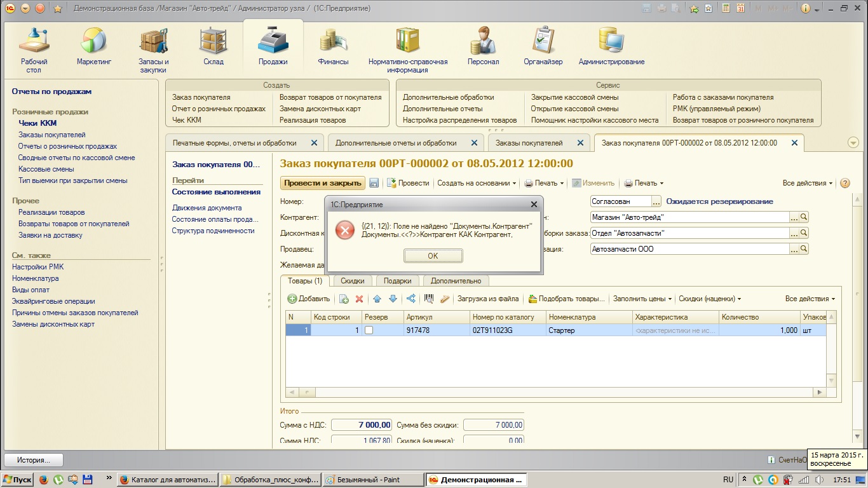Image resolution: width=868 pixels, height=488 pixels.
Task: Expand Создать на основании dropdown
Action: click(477, 183)
